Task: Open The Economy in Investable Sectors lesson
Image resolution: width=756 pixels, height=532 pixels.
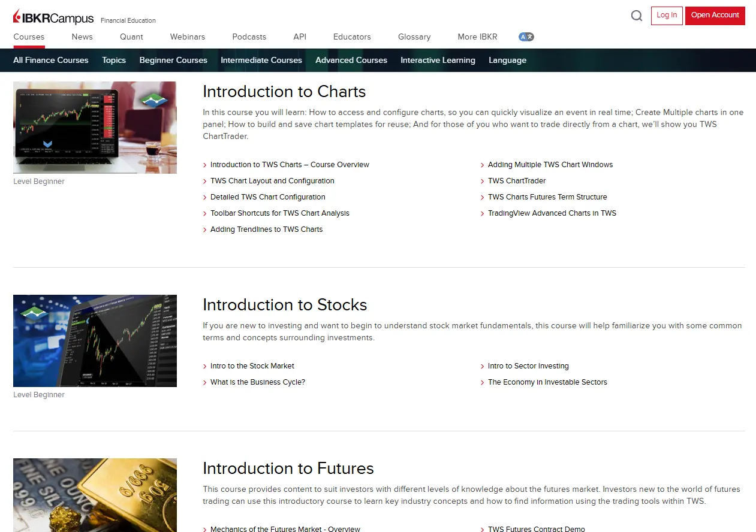Action: coord(547,382)
